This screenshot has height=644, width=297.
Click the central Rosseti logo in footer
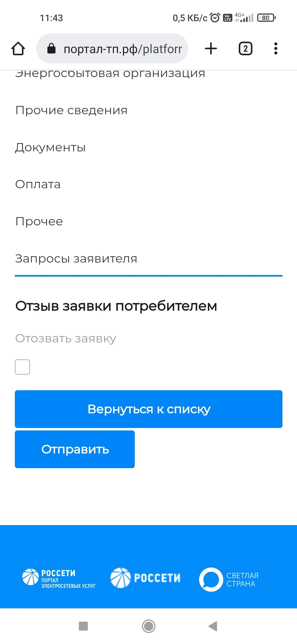tap(145, 578)
